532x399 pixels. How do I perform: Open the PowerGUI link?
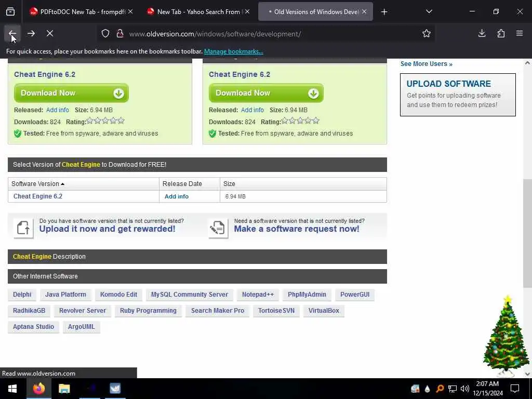354,295
